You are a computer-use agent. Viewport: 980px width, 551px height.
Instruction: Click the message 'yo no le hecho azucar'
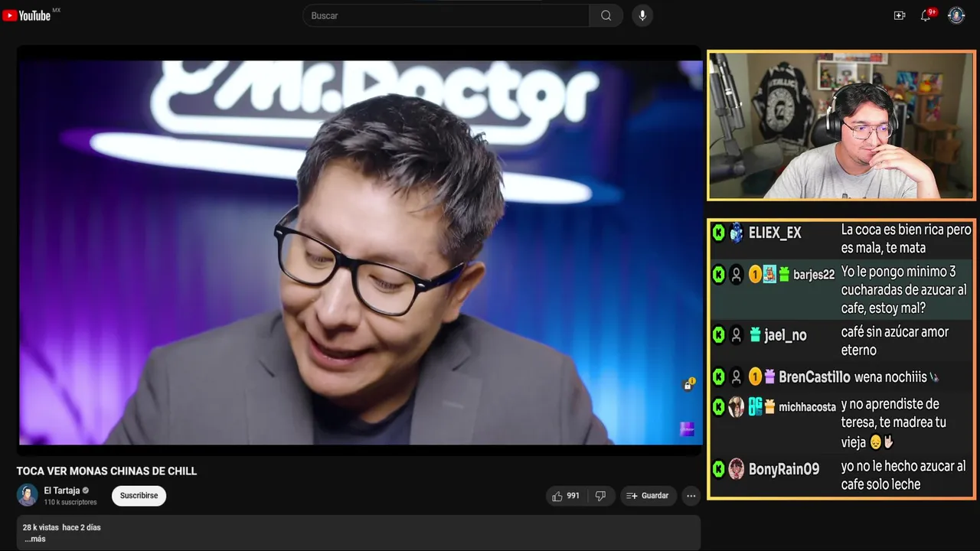point(903,475)
